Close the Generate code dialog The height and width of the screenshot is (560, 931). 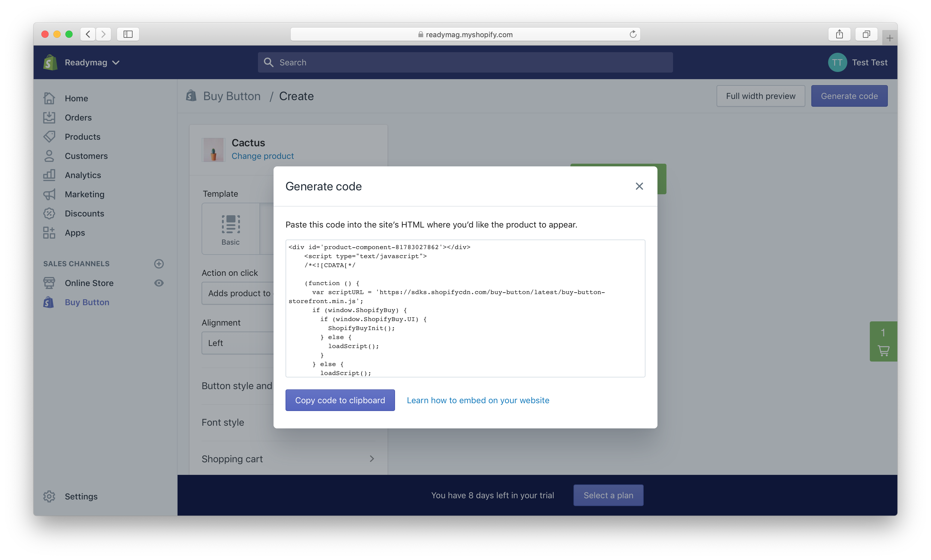pyautogui.click(x=639, y=186)
